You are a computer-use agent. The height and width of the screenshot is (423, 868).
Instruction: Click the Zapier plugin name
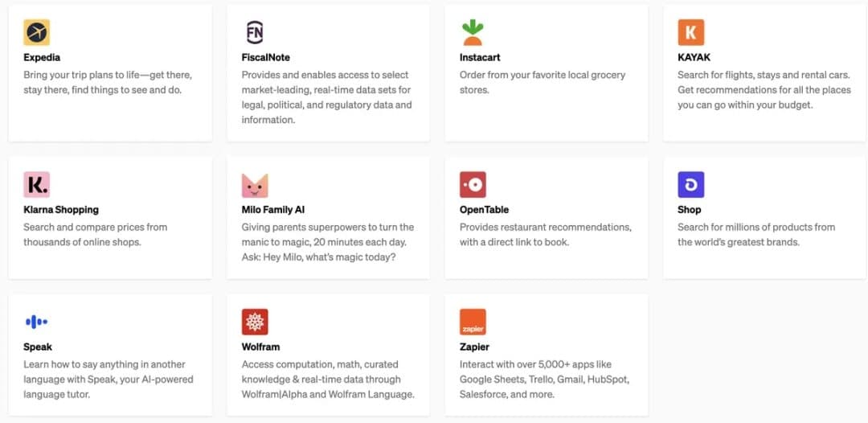474,347
